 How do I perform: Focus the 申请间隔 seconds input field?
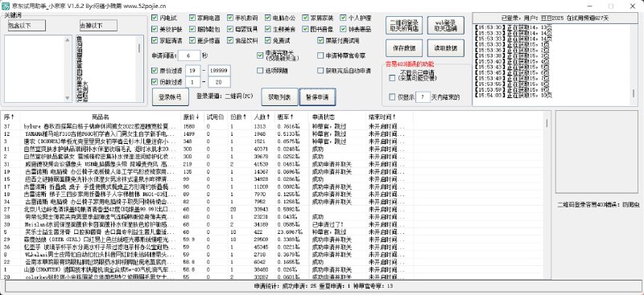(x=189, y=55)
